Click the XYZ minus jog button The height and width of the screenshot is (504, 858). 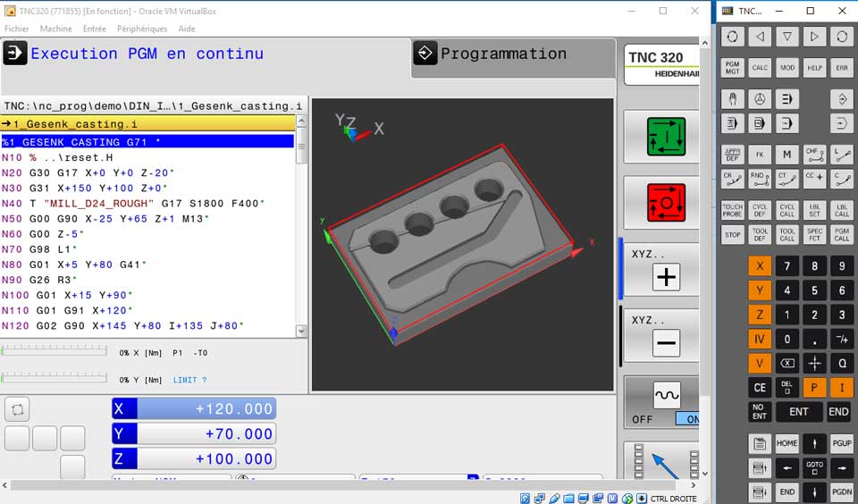point(666,343)
